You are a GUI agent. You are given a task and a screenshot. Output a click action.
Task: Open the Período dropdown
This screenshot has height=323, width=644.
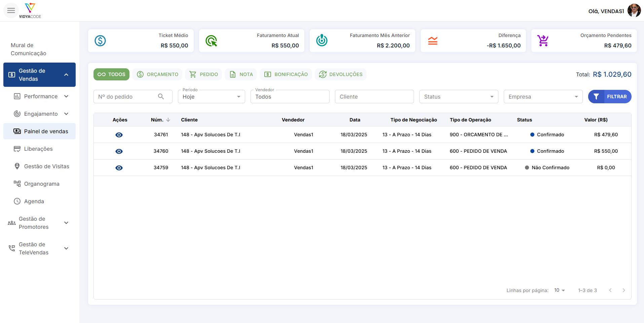click(212, 97)
